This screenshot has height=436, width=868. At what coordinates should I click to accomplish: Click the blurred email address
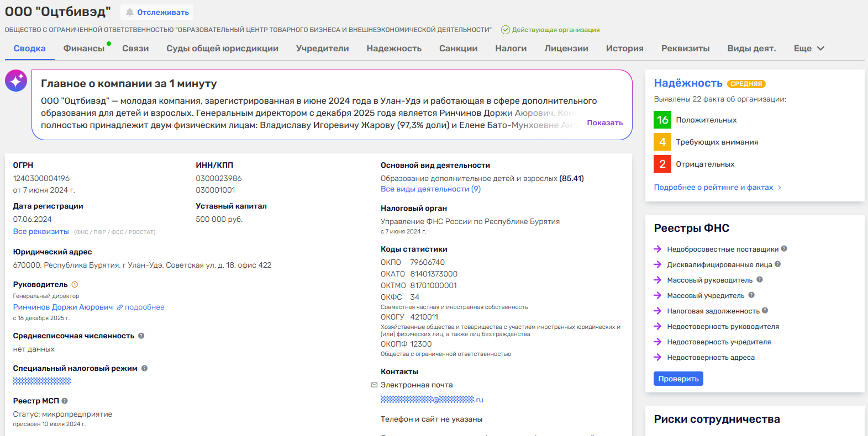(x=432, y=400)
